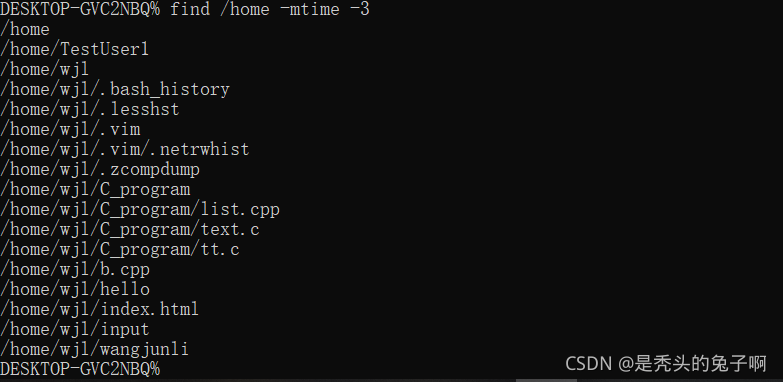Select the C_program/text.c line
The image size is (783, 382).
130,229
